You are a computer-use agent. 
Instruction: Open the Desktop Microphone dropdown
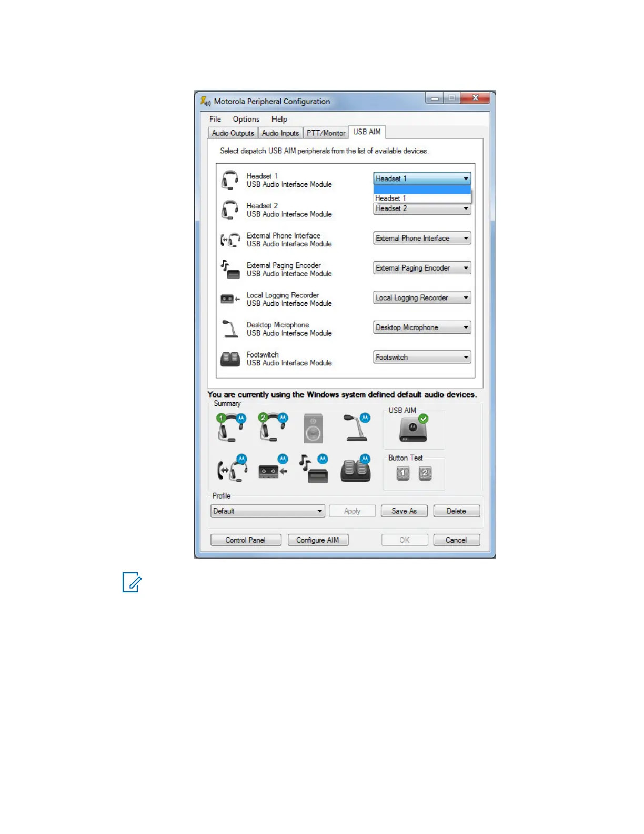(x=422, y=327)
